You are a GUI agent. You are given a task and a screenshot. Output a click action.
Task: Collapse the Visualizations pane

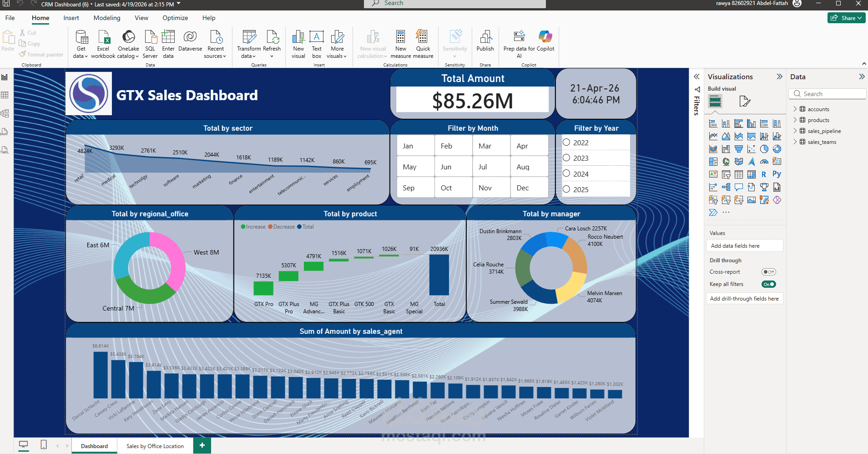779,77
